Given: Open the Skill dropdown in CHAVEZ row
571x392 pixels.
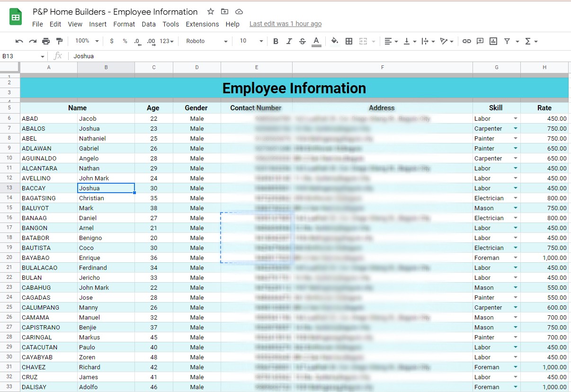Looking at the screenshot, I should pos(516,367).
